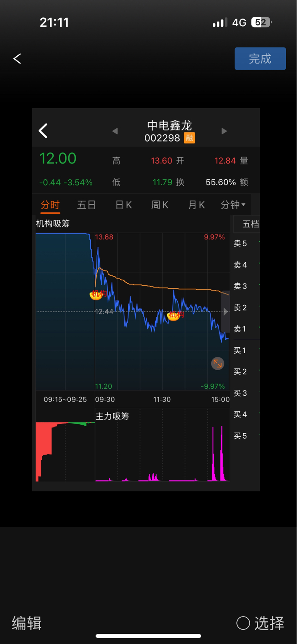Tap the red call auction volume bars
The width and height of the screenshot is (297, 644).
click(44, 445)
